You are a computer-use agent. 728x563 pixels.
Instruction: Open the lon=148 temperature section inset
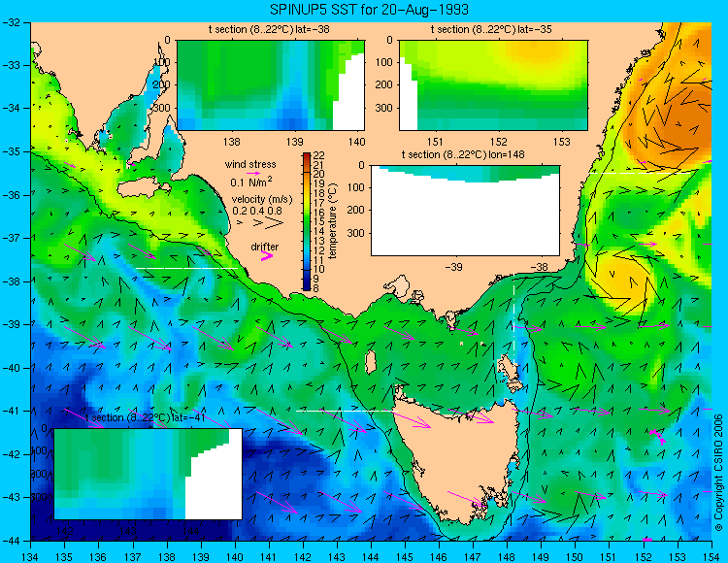[x=465, y=211]
